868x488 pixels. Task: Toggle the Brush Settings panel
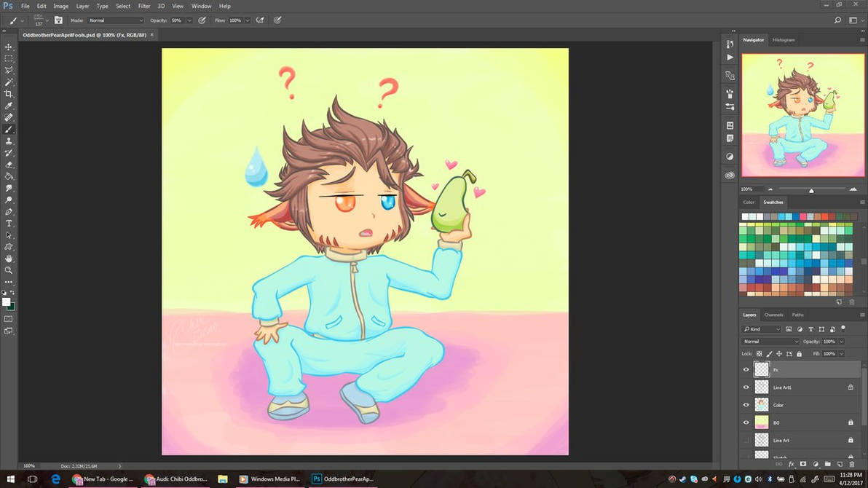58,20
